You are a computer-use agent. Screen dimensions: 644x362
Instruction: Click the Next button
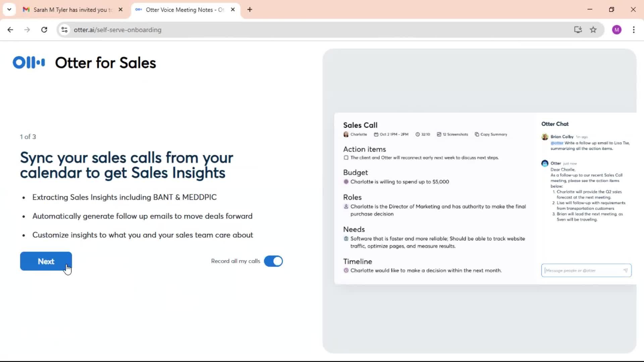click(46, 261)
